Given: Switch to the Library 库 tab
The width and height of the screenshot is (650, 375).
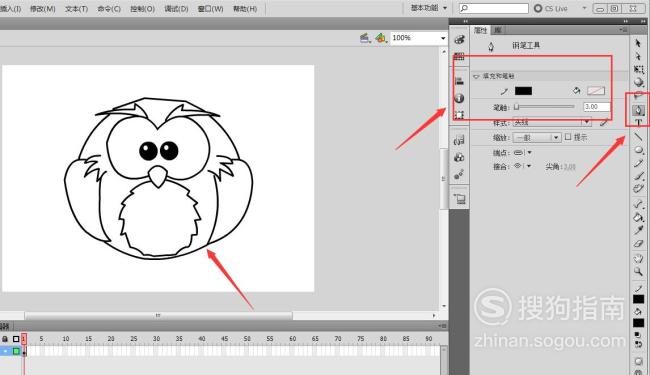Looking at the screenshot, I should (x=497, y=30).
